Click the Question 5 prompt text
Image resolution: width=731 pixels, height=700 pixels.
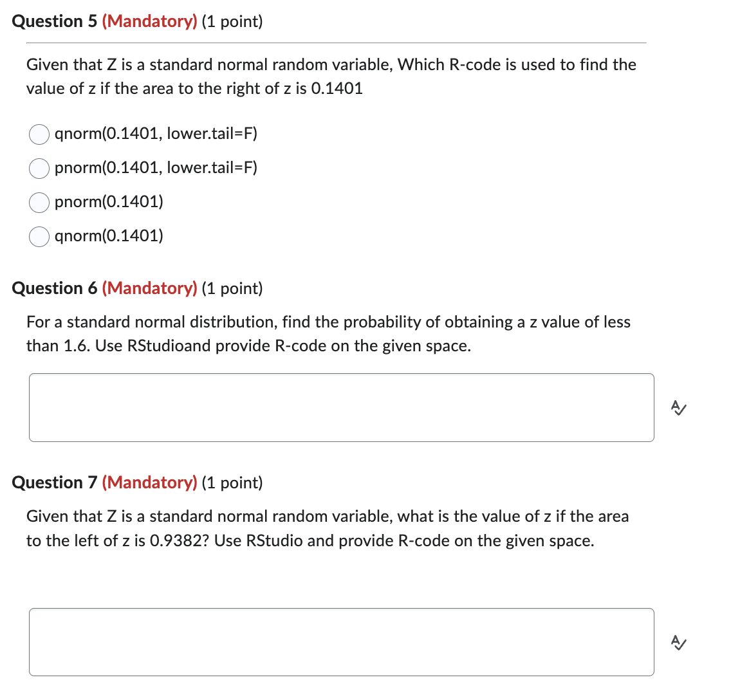click(331, 76)
